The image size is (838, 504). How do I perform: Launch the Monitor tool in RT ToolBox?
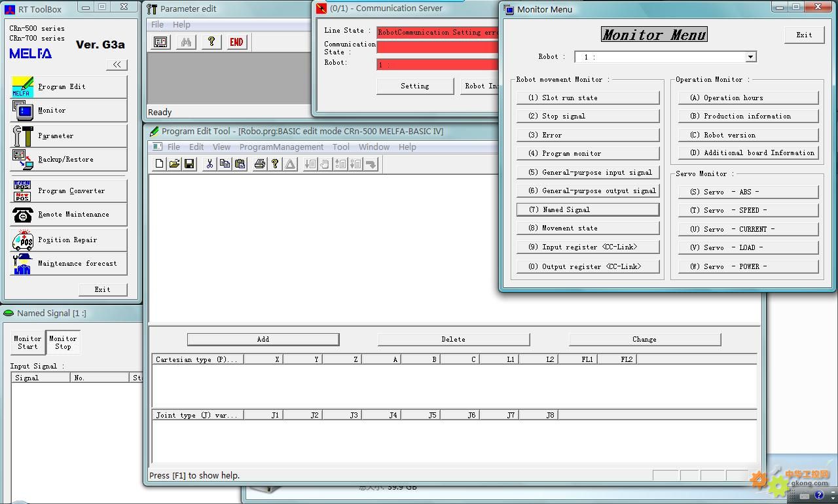coord(68,110)
